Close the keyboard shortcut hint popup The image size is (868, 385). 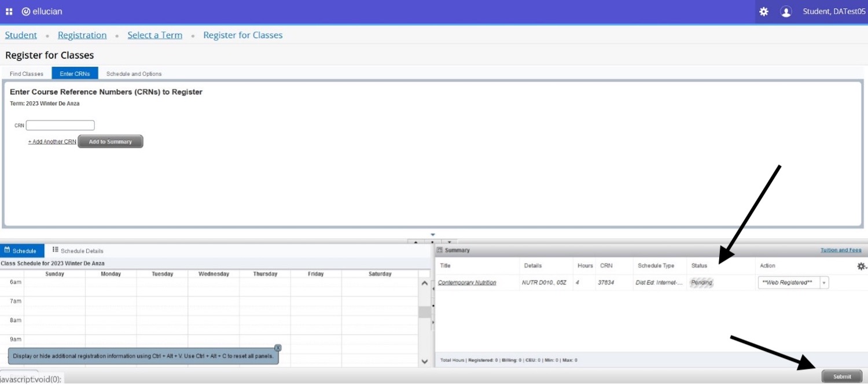[x=278, y=348]
